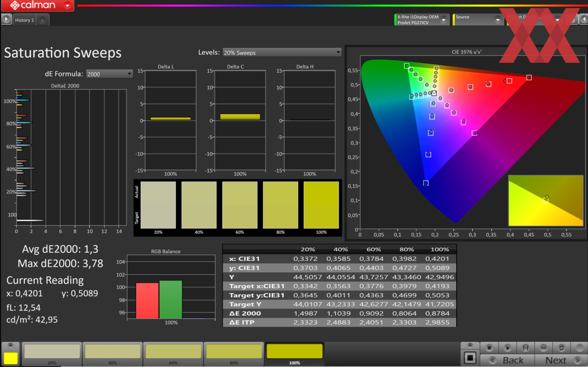Add a new history tab with plus
This screenshot has width=588, height=367.
(x=42, y=21)
